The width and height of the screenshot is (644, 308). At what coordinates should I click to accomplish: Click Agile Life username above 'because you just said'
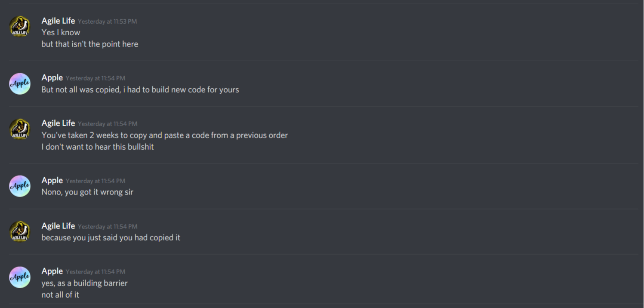(x=58, y=226)
